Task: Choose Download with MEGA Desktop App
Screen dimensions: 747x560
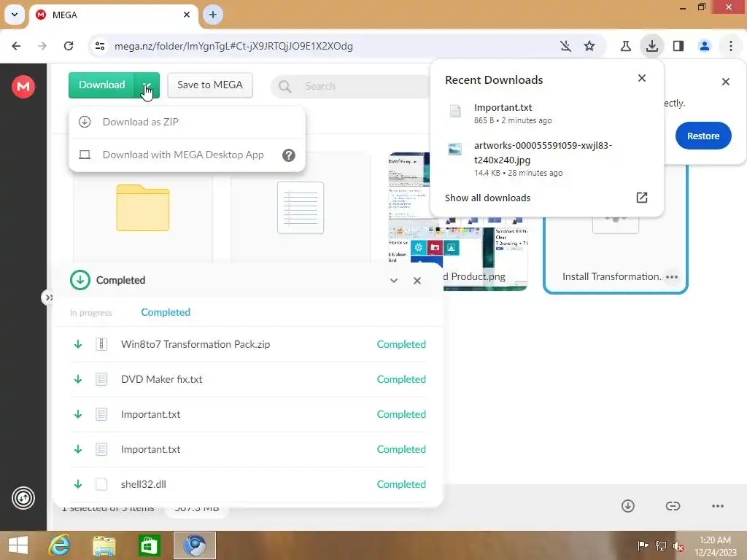Action: 187,155
